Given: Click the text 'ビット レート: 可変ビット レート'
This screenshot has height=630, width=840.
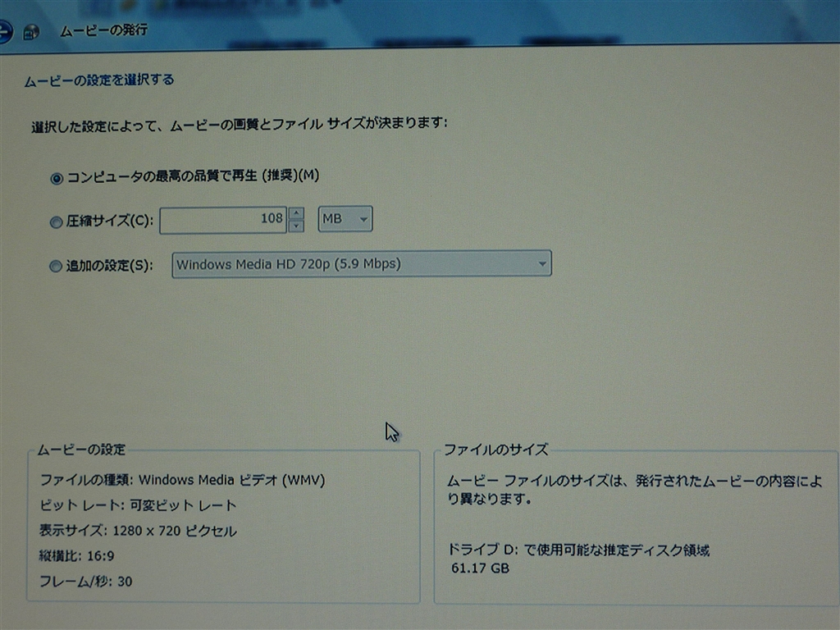Looking at the screenshot, I should click(x=138, y=505).
